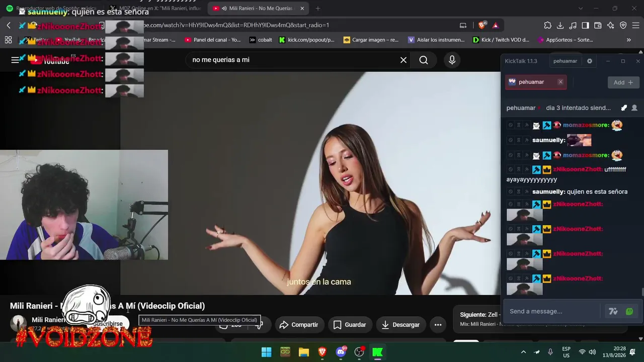Screen dimensions: 644x362
Task: Switch to the Mili Ranieri YouTube tab
Action: point(259,9)
